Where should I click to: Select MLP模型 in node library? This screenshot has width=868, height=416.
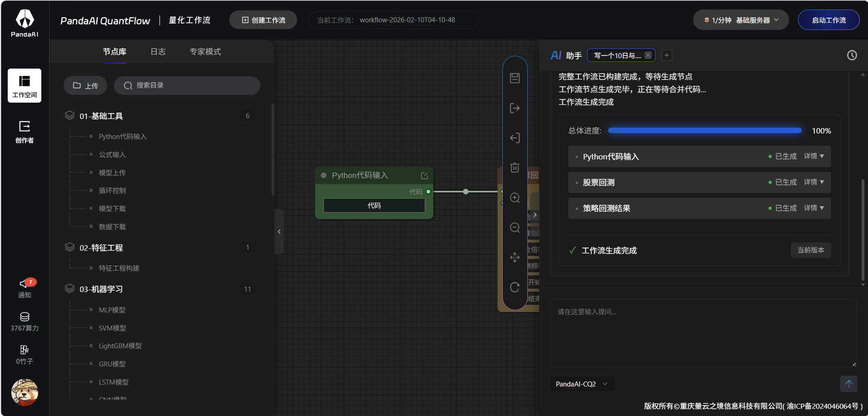[x=112, y=310]
